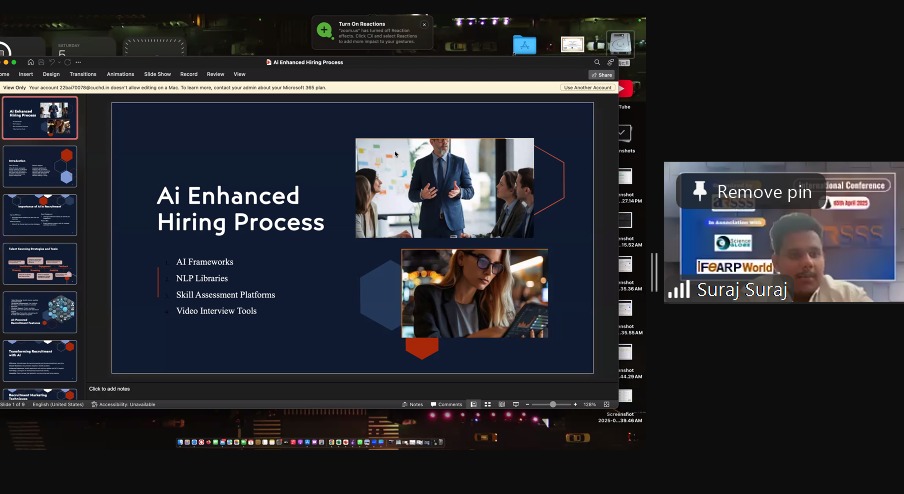
Task: Click the Redo icon in title bar
Action: pos(67,62)
